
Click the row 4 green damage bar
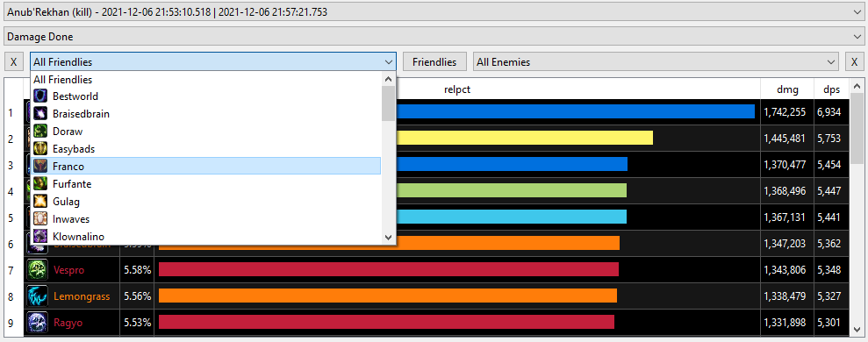512,190
